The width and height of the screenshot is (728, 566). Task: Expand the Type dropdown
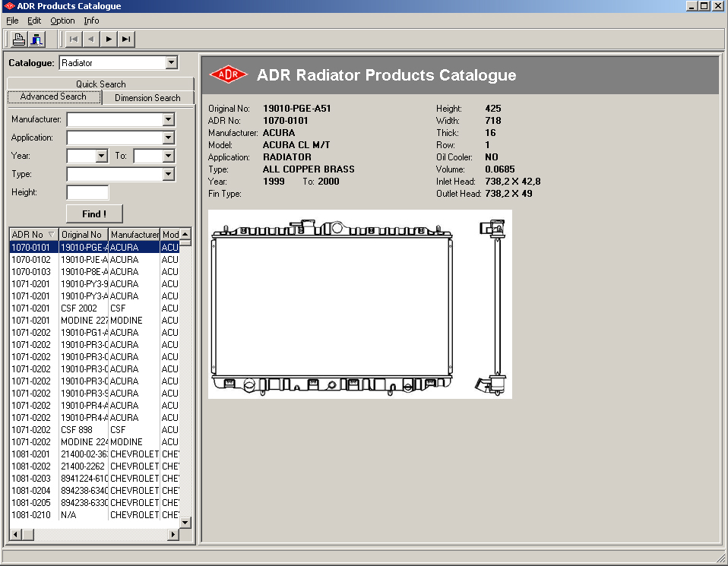[x=169, y=174]
